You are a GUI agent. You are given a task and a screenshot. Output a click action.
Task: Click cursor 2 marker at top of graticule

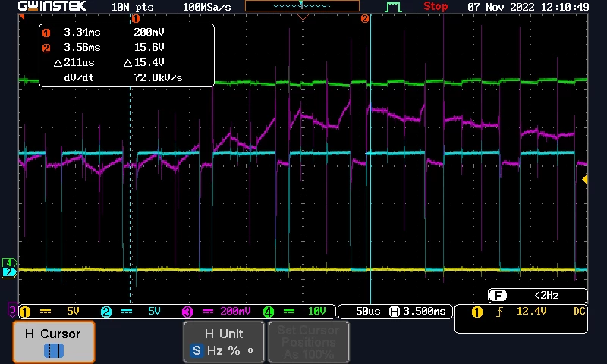(365, 18)
